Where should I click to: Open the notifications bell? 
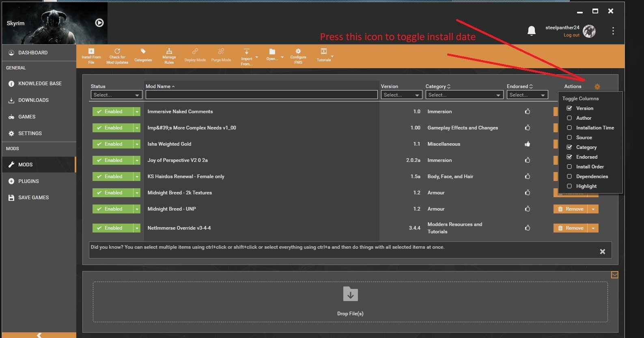click(x=532, y=31)
